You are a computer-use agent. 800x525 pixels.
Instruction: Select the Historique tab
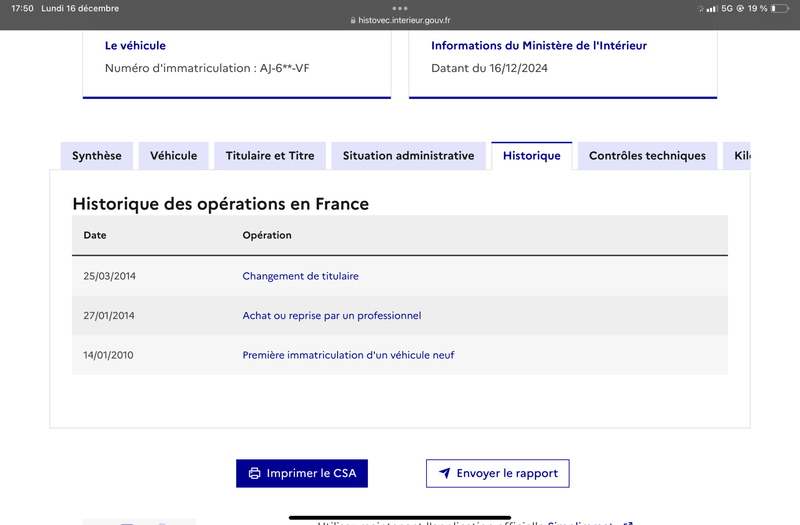[532, 156]
